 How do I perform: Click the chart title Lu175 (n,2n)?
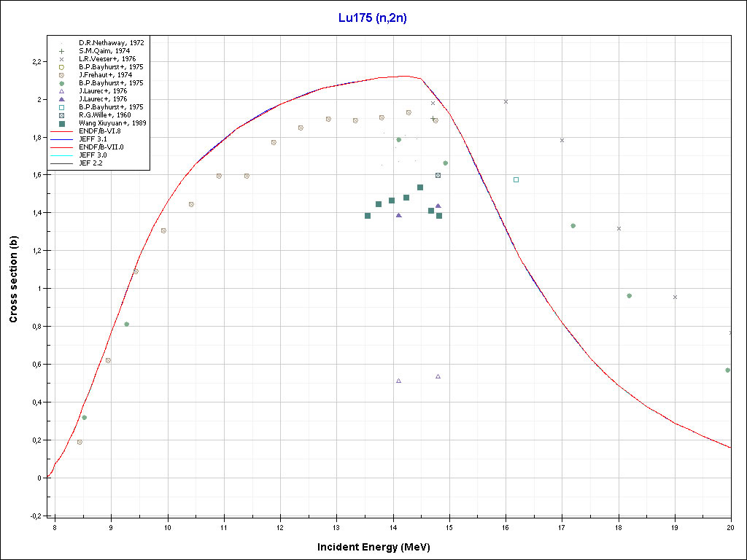373,18
